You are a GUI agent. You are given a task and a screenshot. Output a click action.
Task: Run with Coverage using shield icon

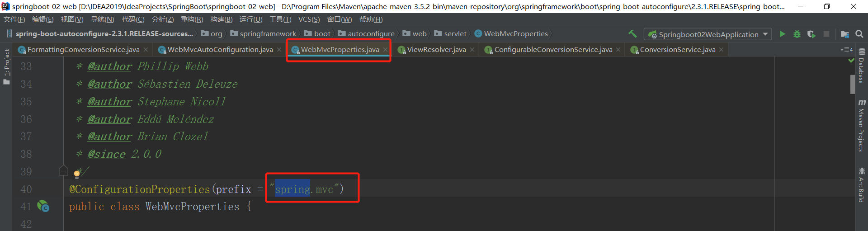(811, 34)
